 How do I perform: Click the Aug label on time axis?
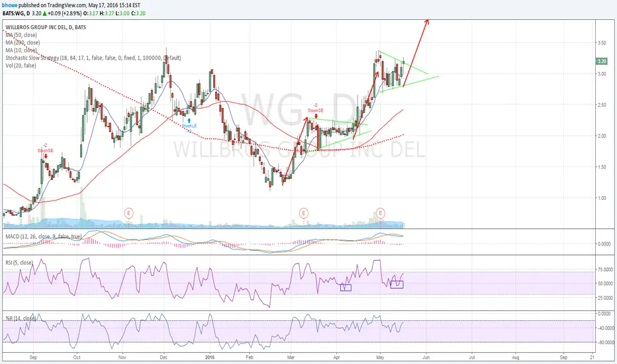point(516,357)
